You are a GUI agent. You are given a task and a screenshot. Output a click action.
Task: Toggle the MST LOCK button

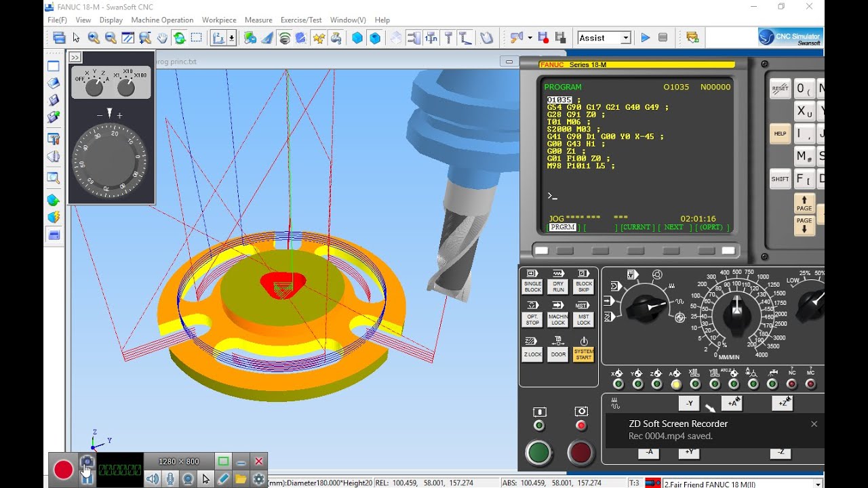[584, 319]
